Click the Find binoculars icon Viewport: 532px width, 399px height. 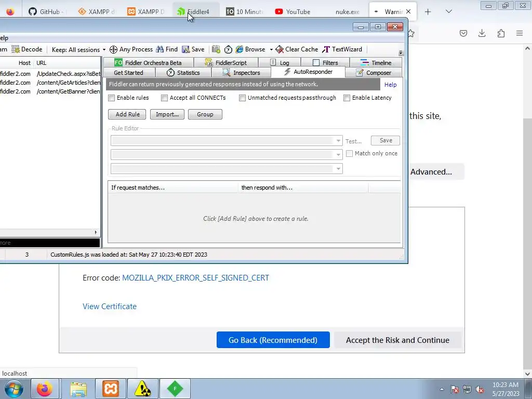160,49
